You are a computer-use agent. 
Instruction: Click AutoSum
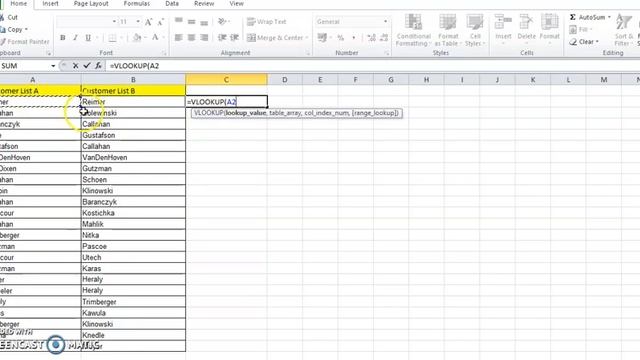(x=587, y=17)
